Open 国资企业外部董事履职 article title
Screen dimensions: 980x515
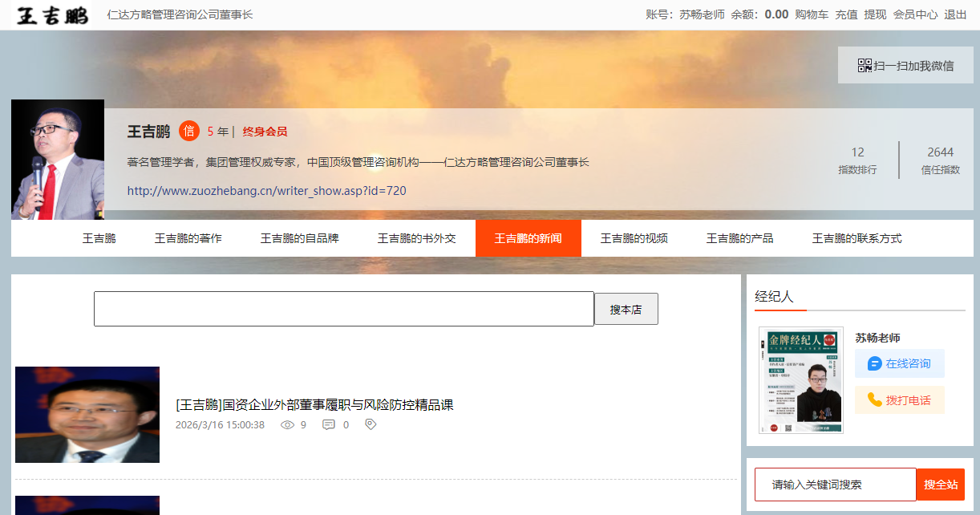pyautogui.click(x=314, y=405)
